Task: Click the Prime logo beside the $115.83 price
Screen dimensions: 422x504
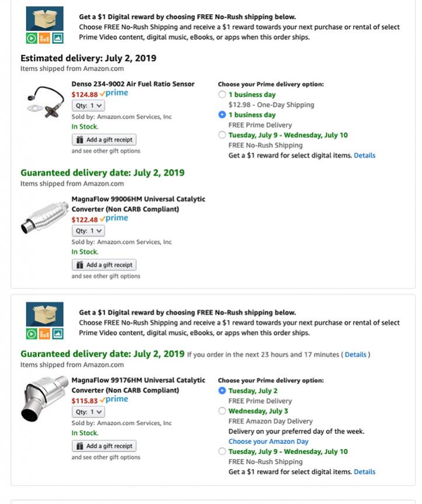Action: pyautogui.click(x=114, y=399)
